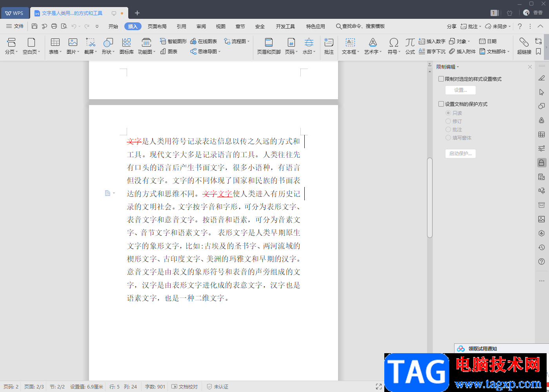Check 设置文档的保护方式 option

(x=441, y=104)
